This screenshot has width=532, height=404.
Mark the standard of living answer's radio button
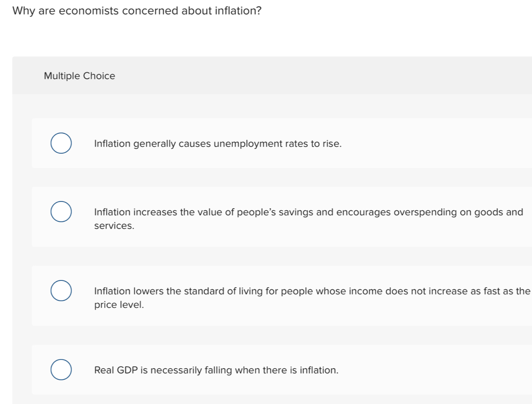pyautogui.click(x=60, y=291)
